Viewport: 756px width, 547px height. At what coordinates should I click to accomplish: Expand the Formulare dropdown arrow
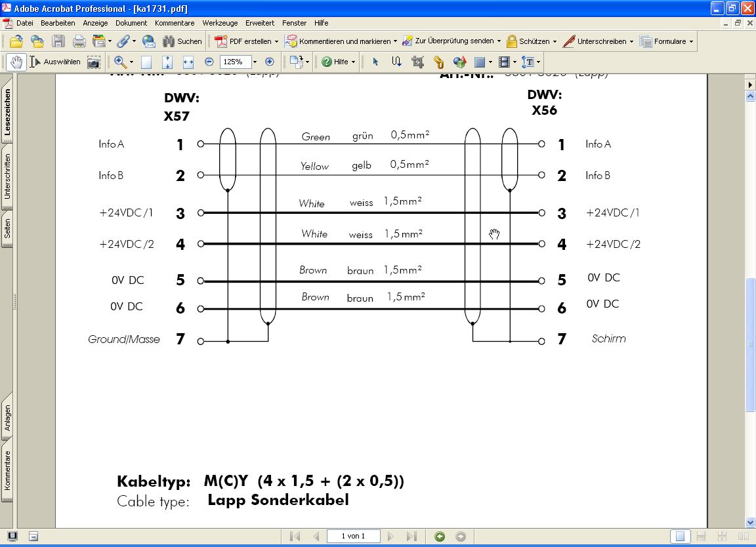tap(691, 42)
